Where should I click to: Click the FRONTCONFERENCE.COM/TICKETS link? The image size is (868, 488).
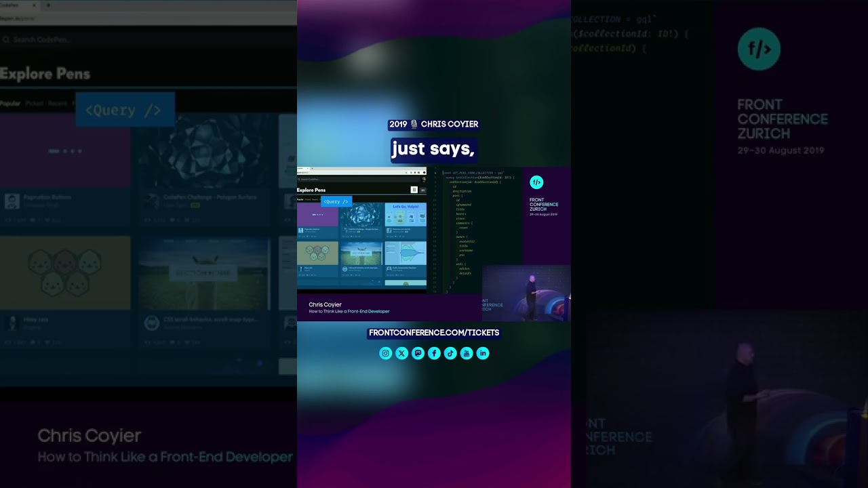434,333
